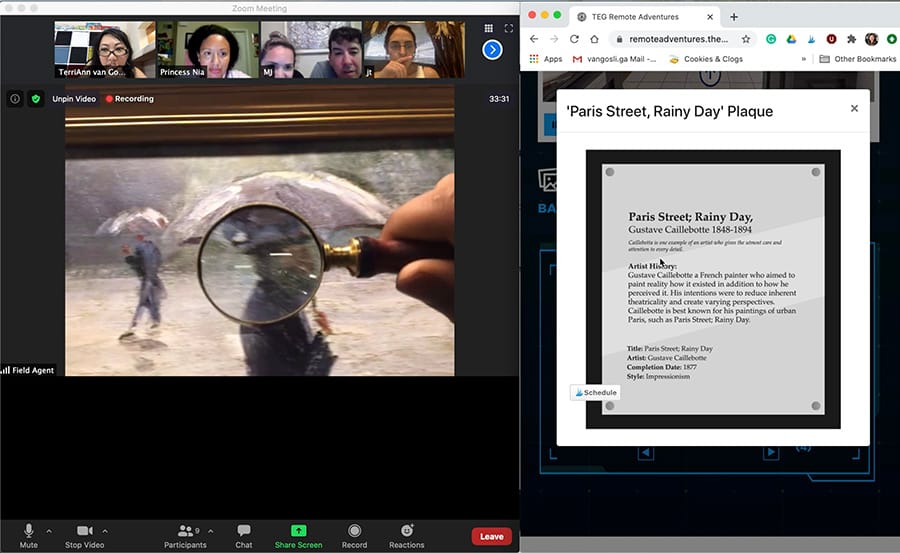Click the address bar URL
The image size is (900, 553).
(x=678, y=39)
